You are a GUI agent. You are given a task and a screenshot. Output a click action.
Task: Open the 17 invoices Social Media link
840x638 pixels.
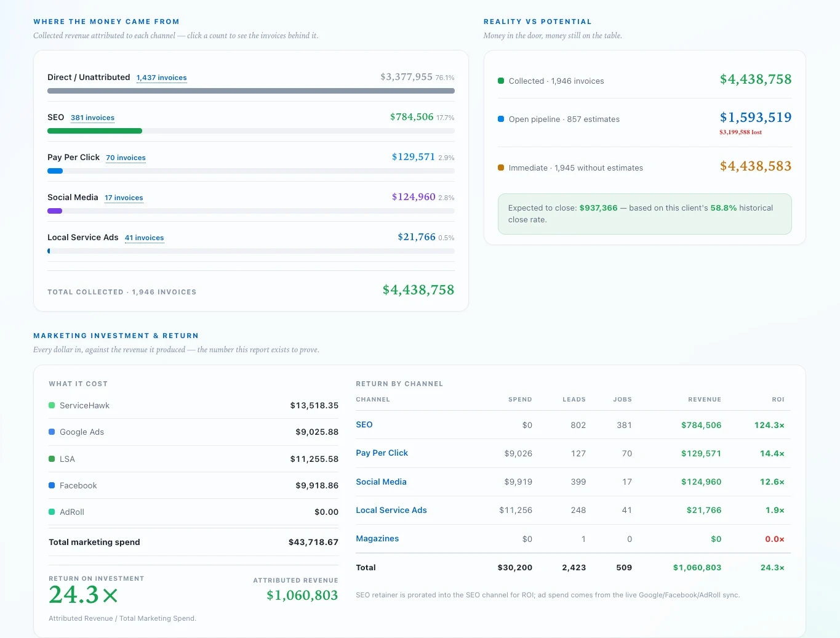(x=124, y=198)
